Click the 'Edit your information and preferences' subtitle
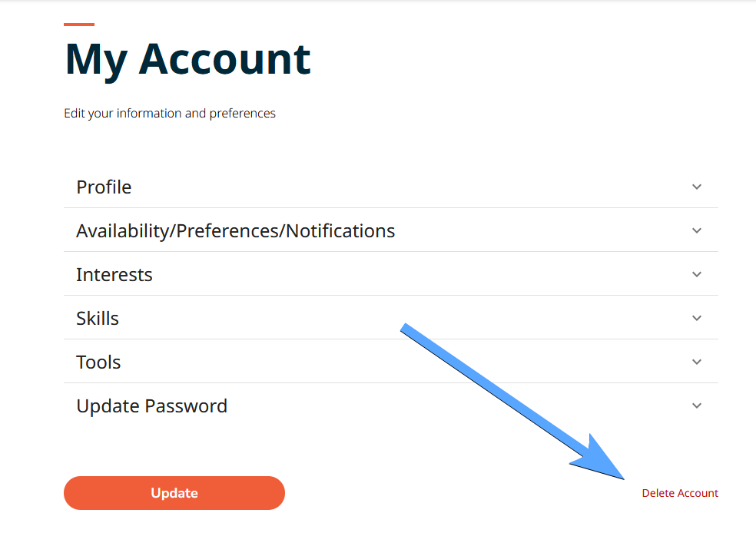Image resolution: width=756 pixels, height=556 pixels. tap(170, 114)
